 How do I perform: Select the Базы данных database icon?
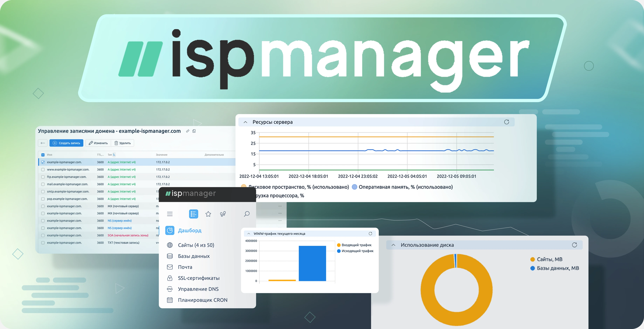(x=170, y=256)
